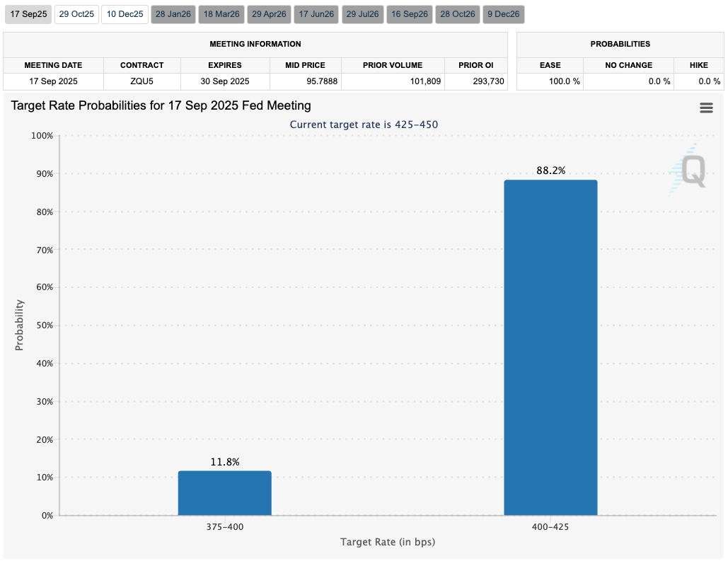Click the EASE 100.0% probability cell
The width and height of the screenshot is (728, 561).
(x=550, y=81)
